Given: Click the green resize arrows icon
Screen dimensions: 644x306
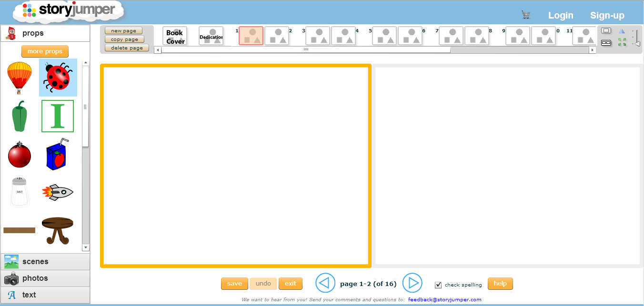Looking at the screenshot, I should point(622,42).
